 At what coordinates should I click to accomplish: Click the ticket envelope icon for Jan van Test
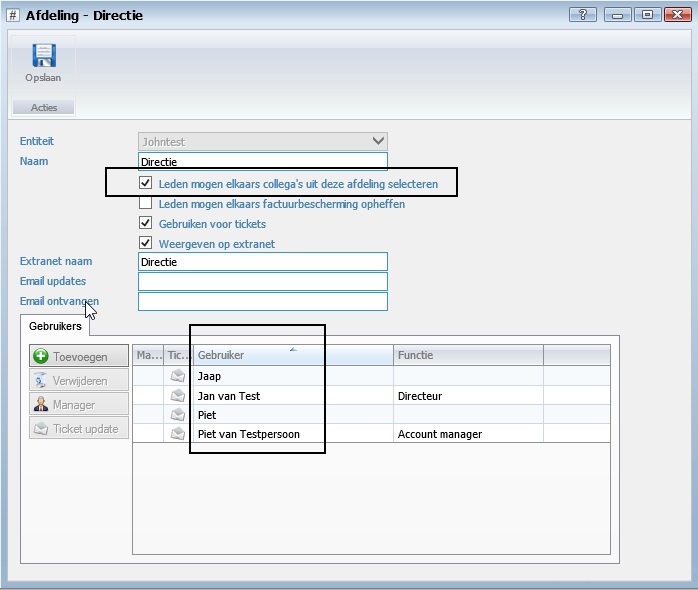178,396
